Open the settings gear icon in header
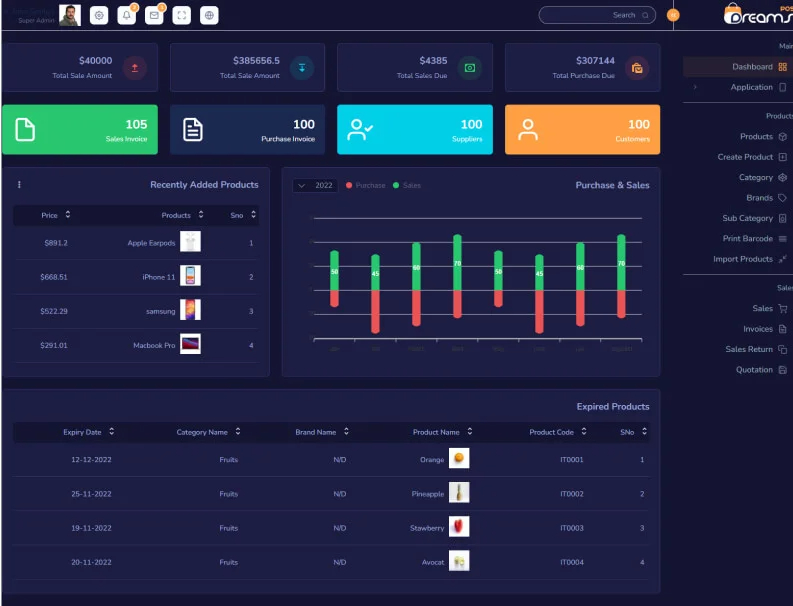Screen dimensions: 793x606 pos(99,15)
